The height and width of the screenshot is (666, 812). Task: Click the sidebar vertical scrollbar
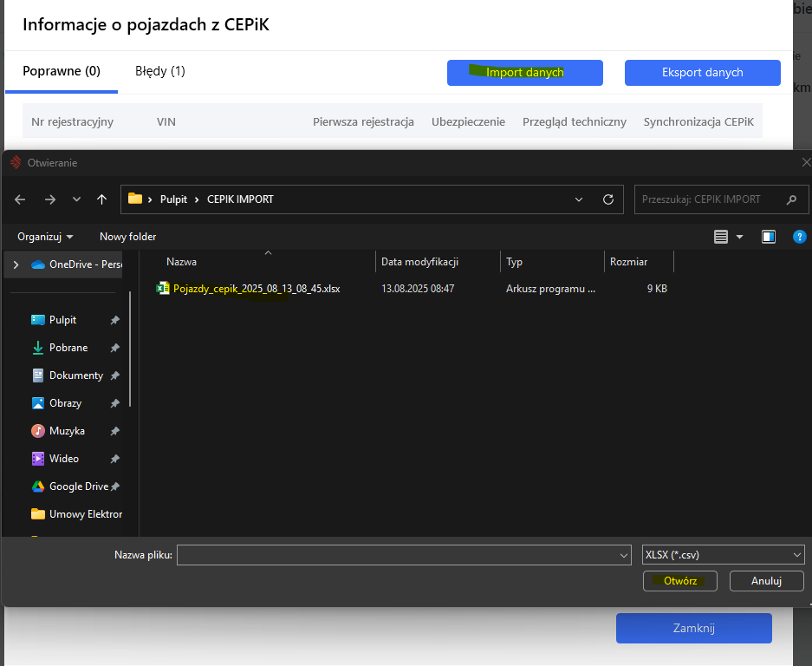click(131, 347)
